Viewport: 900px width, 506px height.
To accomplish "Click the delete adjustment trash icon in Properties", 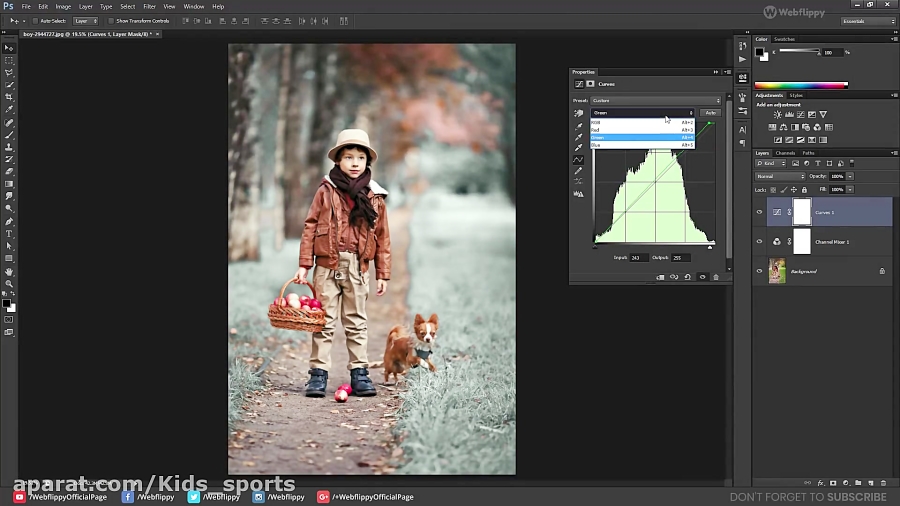I will [716, 277].
